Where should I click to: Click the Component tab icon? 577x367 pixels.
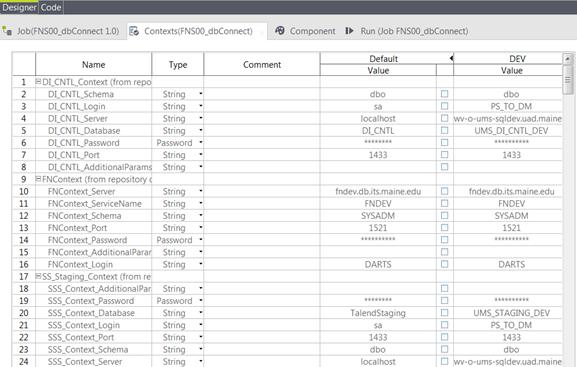coord(280,31)
